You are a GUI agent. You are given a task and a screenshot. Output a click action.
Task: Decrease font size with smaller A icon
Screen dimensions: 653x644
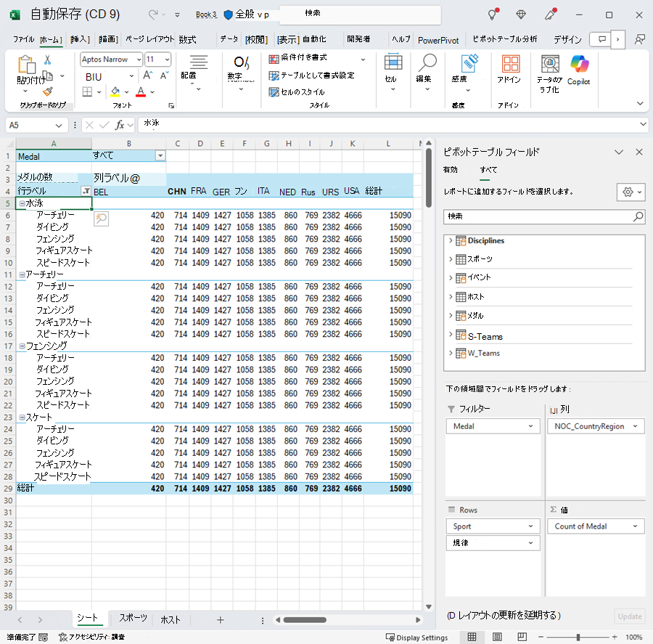pos(164,76)
